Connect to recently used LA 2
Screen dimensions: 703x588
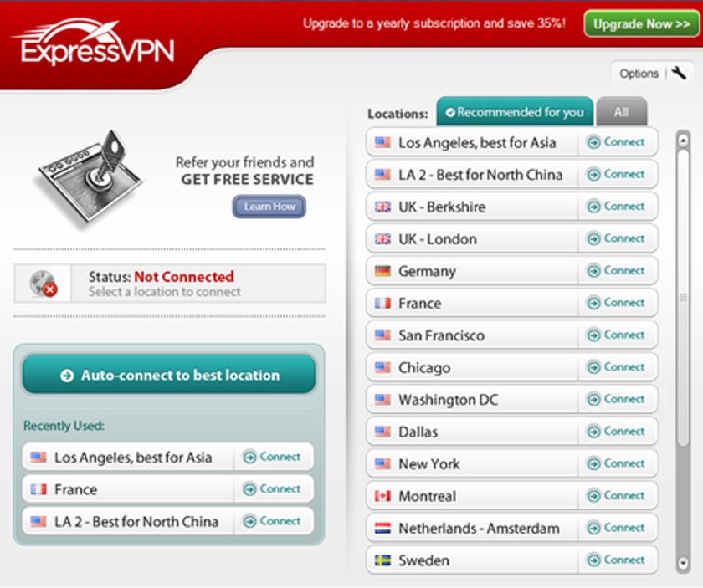coord(272,521)
